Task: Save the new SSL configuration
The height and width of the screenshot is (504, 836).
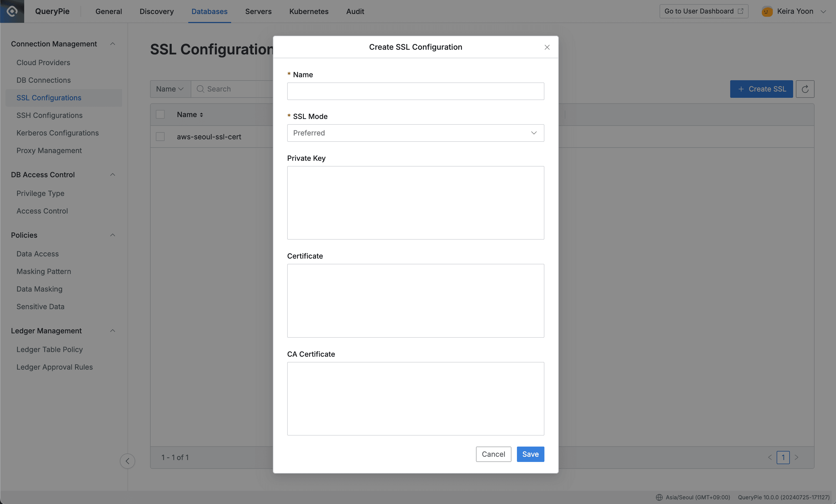Action: pyautogui.click(x=530, y=454)
